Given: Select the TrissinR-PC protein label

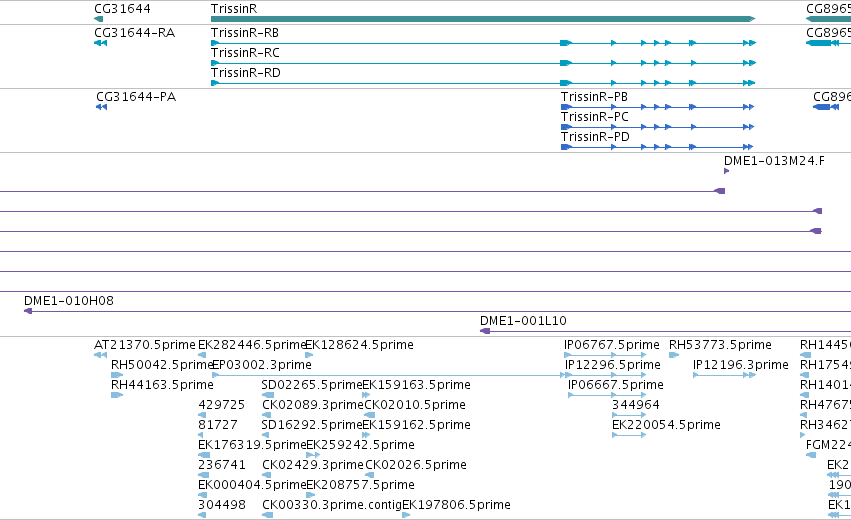Looking at the screenshot, I should [595, 117].
